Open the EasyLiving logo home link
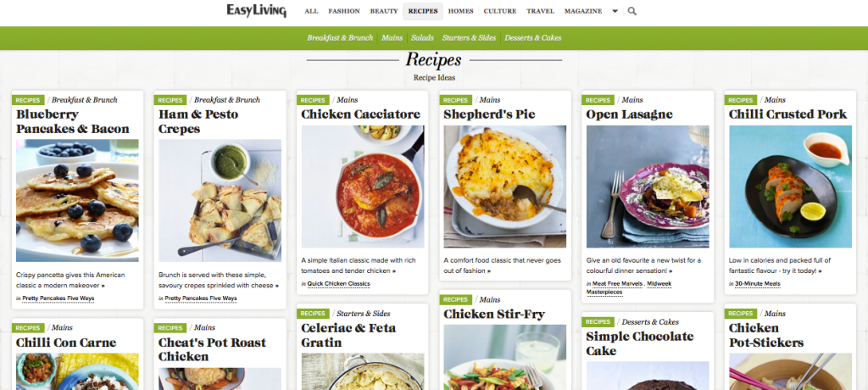This screenshot has width=868, height=390. click(x=256, y=11)
